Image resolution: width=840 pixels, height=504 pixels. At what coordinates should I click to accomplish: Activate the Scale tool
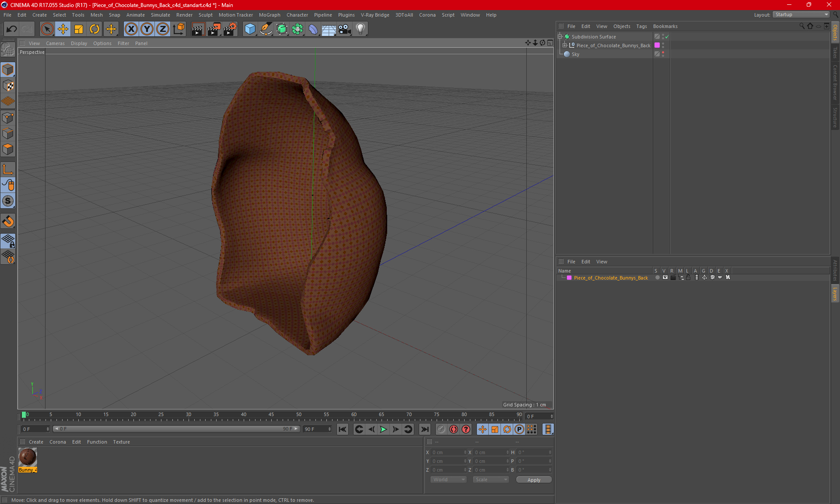tap(79, 29)
